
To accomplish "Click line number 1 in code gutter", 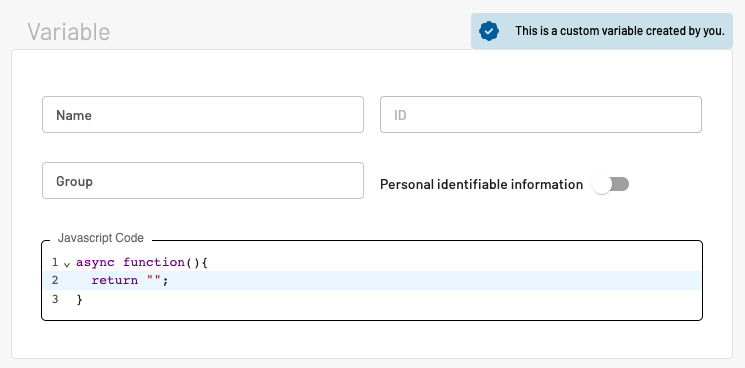I will pyautogui.click(x=55, y=262).
